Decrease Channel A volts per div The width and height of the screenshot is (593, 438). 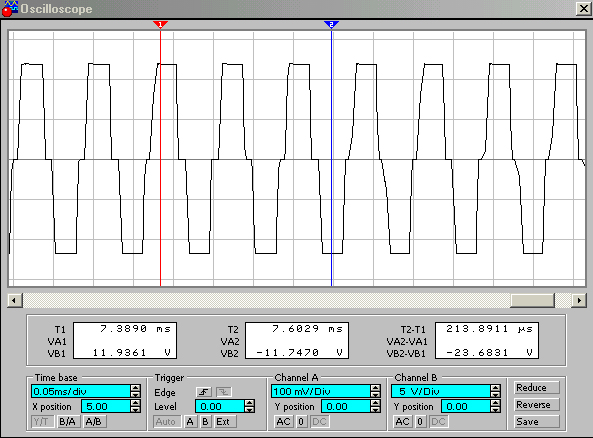[375, 394]
